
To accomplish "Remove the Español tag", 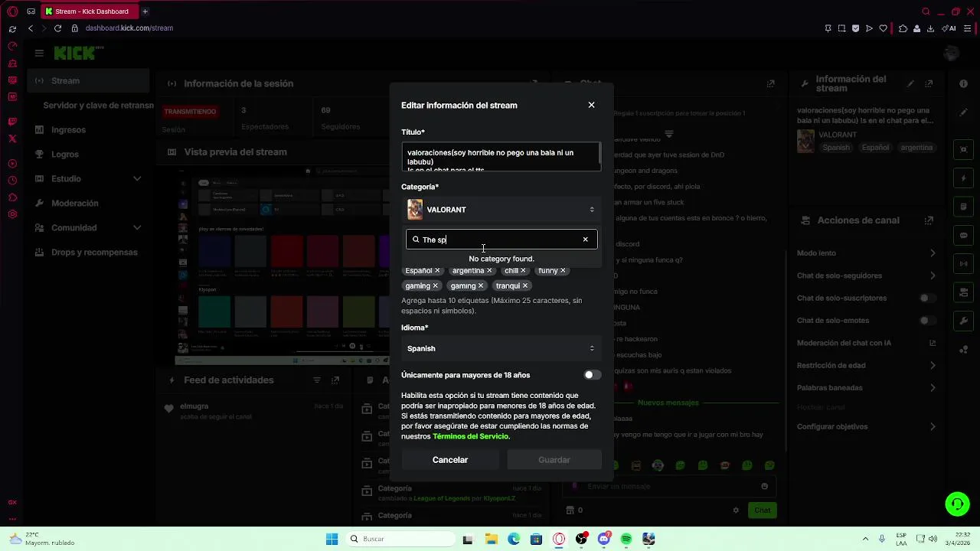I will point(437,270).
